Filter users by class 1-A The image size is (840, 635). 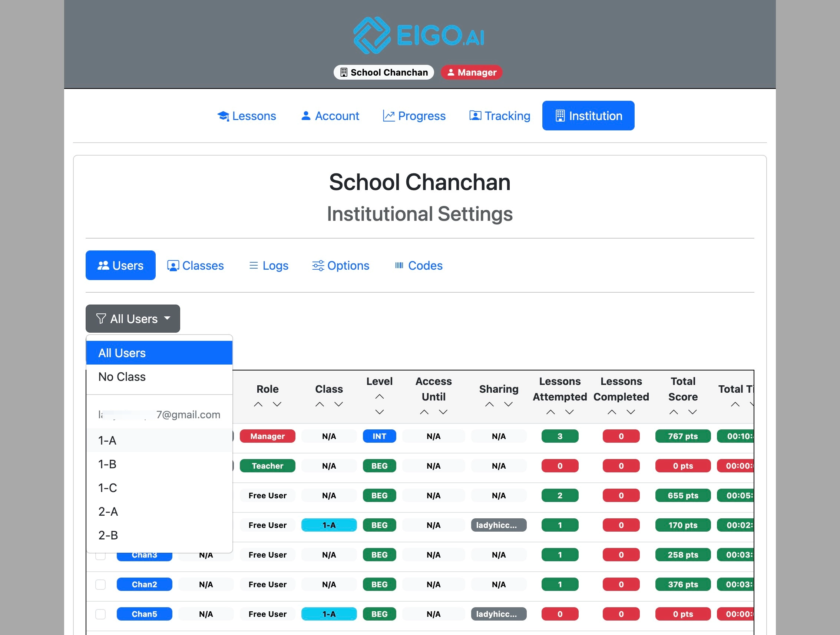click(159, 440)
